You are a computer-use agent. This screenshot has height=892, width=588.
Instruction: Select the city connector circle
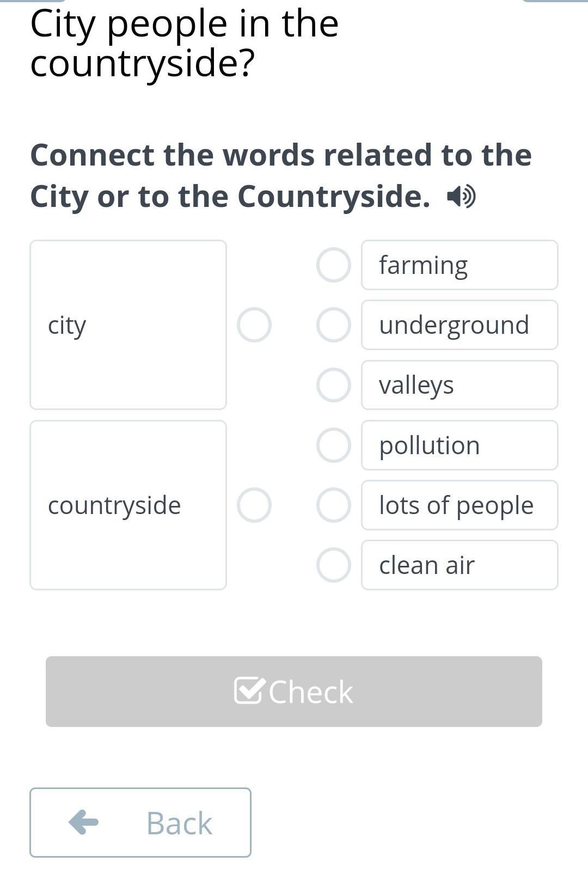pyautogui.click(x=254, y=325)
